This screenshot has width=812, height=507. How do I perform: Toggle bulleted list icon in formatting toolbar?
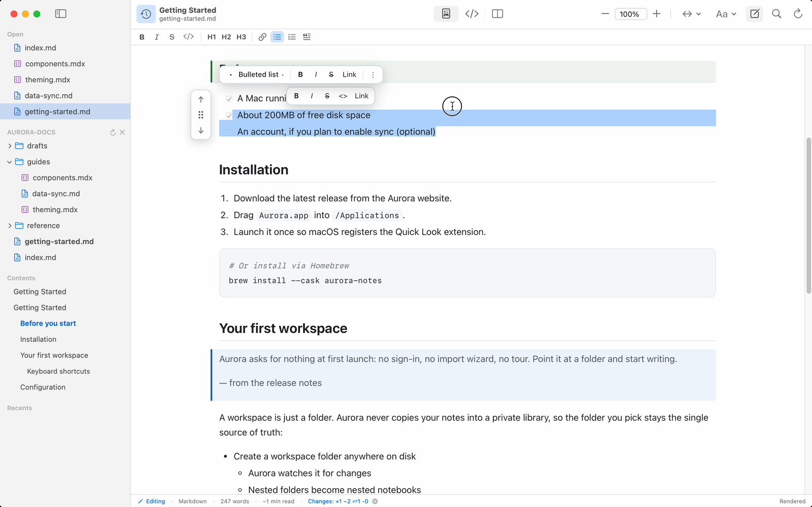(x=277, y=37)
